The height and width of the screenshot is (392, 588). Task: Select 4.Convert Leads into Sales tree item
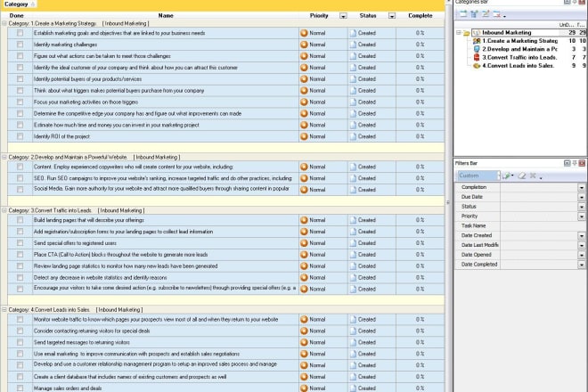coord(518,66)
